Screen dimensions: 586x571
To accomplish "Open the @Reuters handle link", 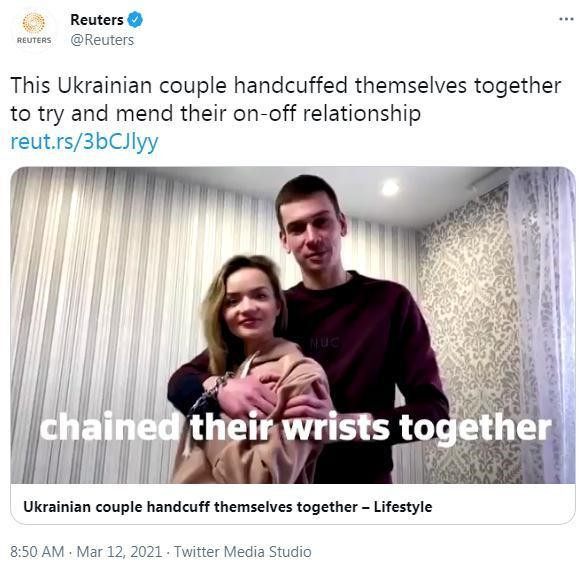I will [102, 40].
